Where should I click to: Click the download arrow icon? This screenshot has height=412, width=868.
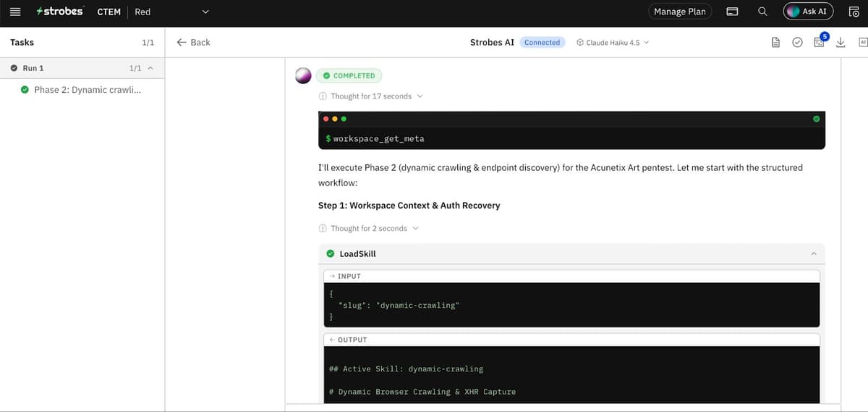[x=841, y=42]
